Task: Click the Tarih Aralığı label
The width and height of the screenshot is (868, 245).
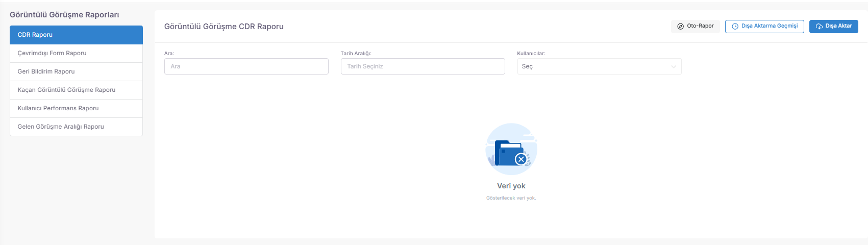Action: click(x=356, y=53)
